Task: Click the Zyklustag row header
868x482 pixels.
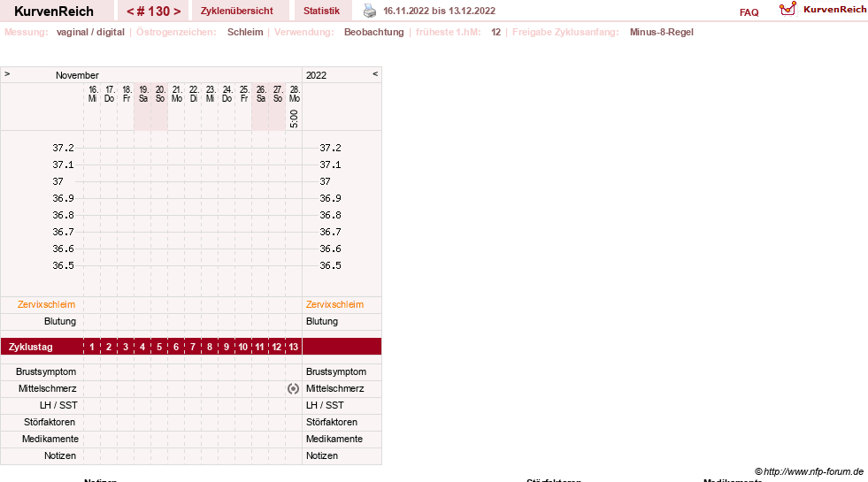Action: coord(30,347)
